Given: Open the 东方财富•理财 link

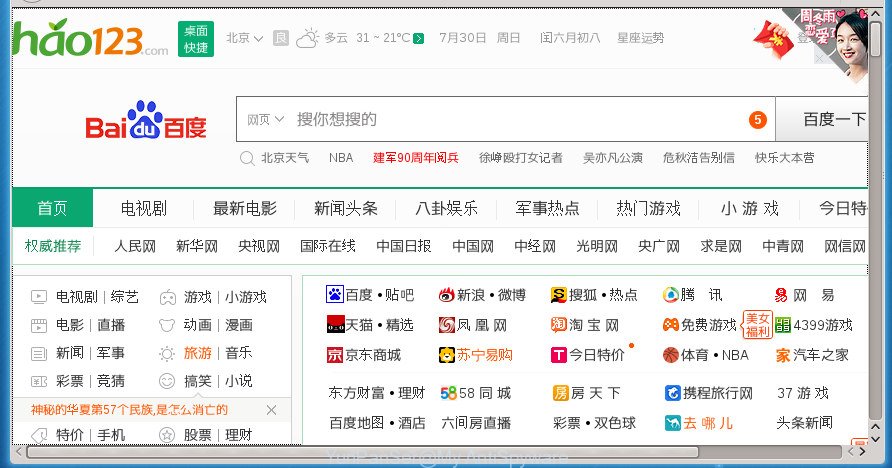Looking at the screenshot, I should tap(377, 393).
